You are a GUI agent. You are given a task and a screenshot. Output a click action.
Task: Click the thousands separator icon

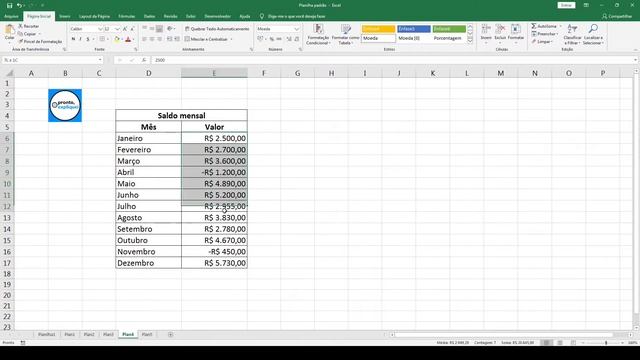coord(279,39)
